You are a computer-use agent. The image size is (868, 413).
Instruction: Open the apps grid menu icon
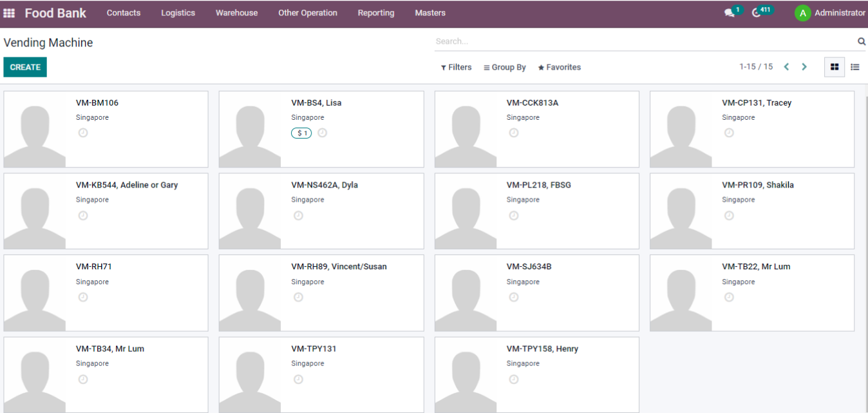click(x=9, y=13)
